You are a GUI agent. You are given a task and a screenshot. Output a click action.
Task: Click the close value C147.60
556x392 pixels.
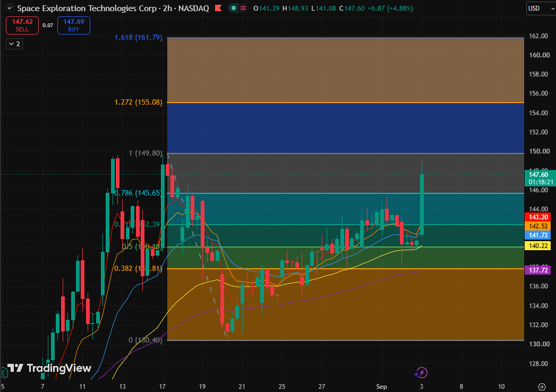tap(352, 8)
